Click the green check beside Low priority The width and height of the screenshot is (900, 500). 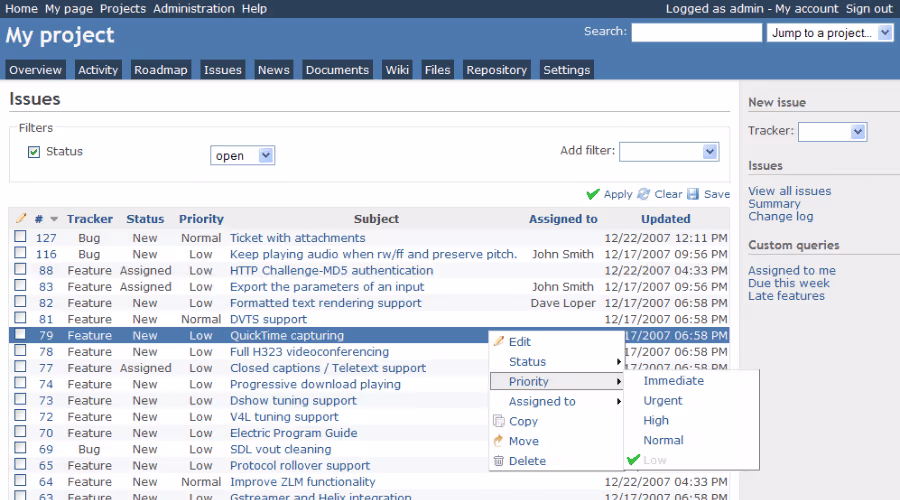pos(633,460)
